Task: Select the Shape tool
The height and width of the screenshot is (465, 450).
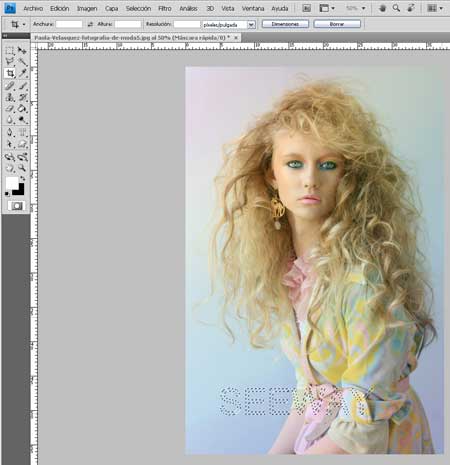Action: coord(22,144)
